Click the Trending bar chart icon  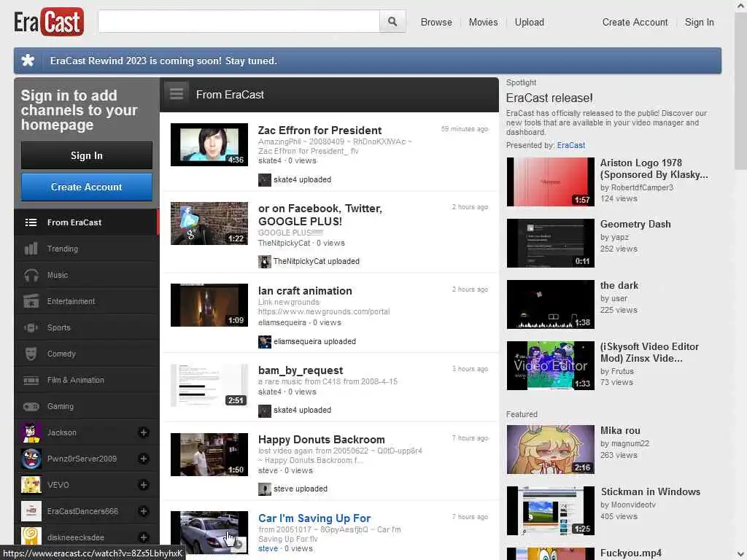[31, 249]
